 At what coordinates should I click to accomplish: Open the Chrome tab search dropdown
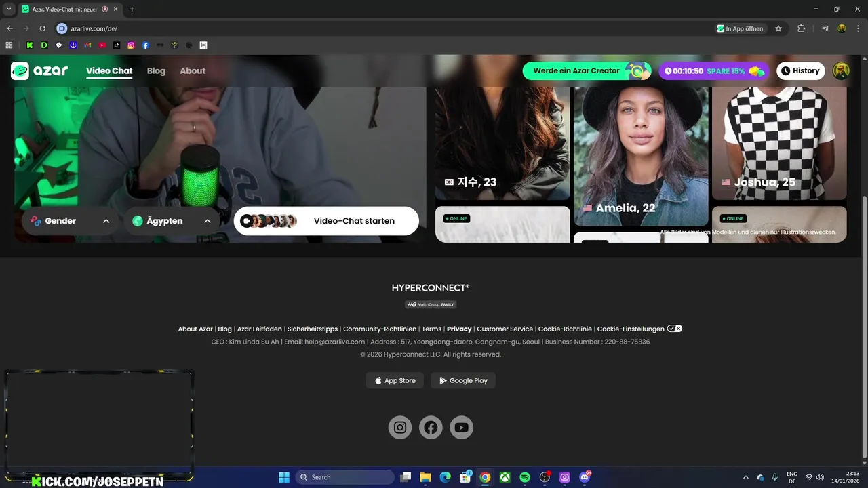[x=9, y=9]
